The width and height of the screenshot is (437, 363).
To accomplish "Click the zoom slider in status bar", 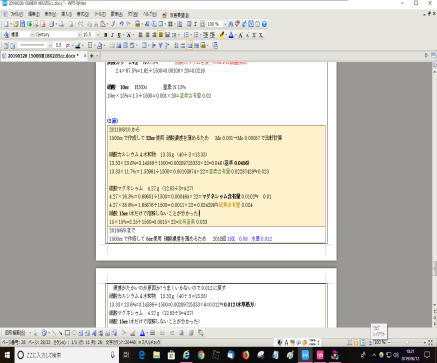I will (x=408, y=342).
